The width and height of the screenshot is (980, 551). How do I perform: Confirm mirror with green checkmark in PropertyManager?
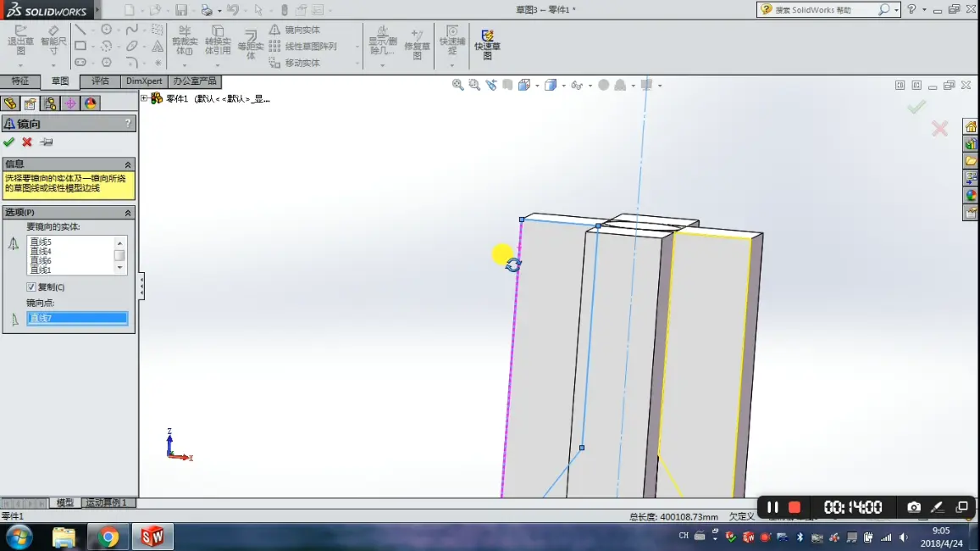coord(8,142)
